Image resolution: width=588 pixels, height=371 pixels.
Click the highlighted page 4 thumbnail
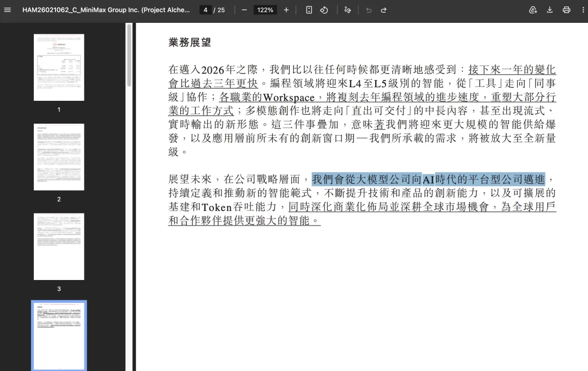point(59,334)
